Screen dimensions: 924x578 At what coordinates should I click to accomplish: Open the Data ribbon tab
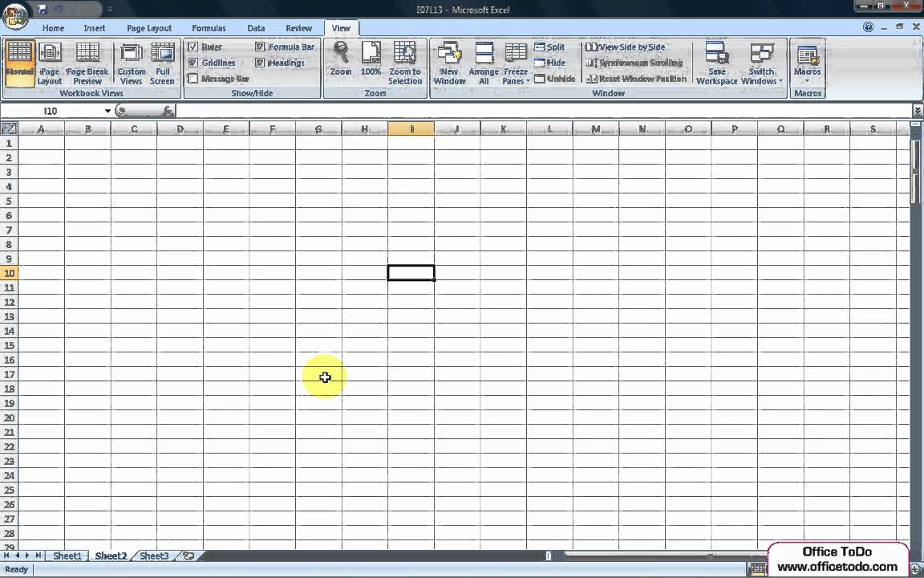point(256,28)
